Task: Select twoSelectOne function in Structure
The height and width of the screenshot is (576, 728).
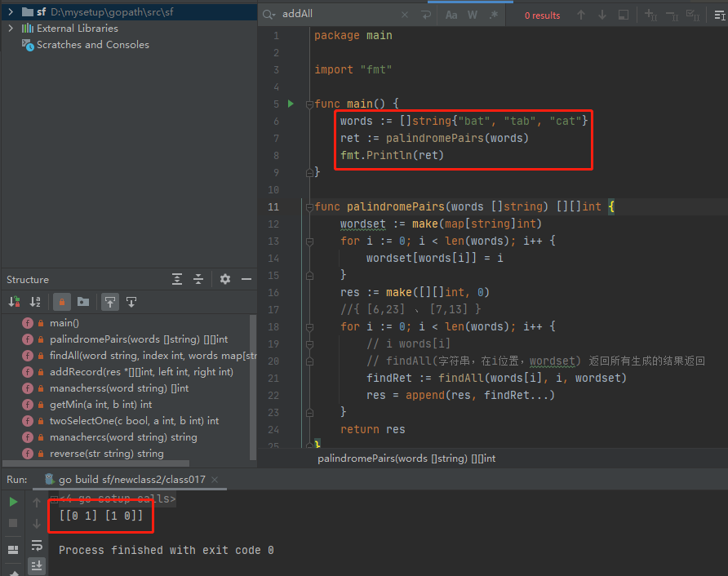Action: pyautogui.click(x=134, y=420)
